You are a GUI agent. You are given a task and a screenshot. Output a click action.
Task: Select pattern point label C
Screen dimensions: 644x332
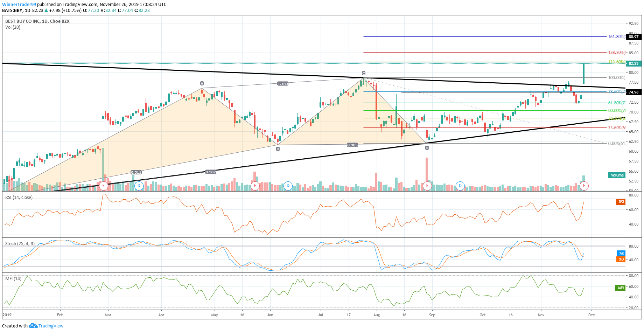point(364,73)
